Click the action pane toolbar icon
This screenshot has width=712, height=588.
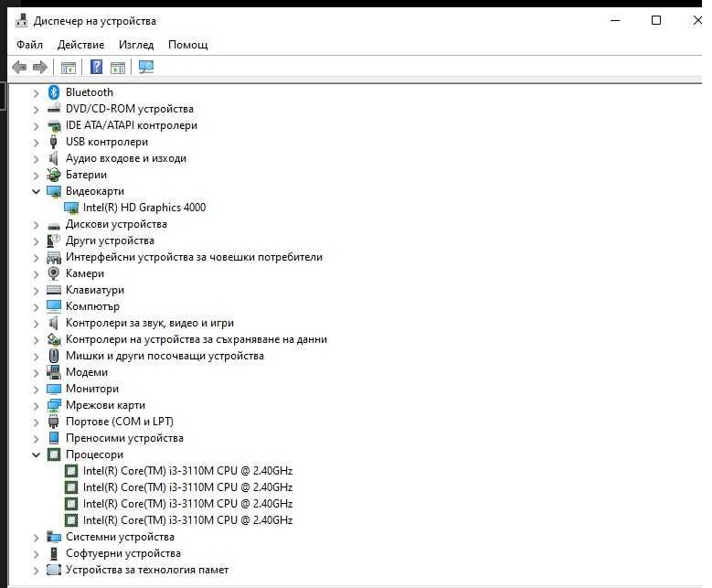point(118,68)
